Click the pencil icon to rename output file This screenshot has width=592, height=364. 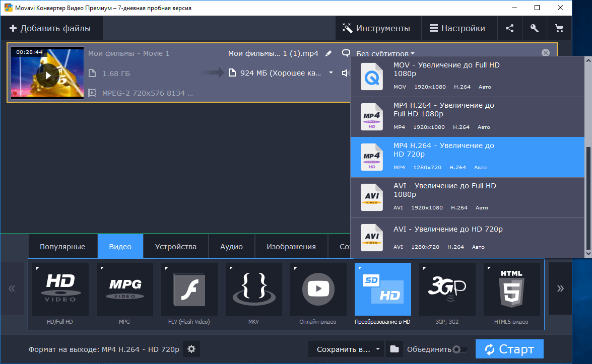tap(328, 53)
